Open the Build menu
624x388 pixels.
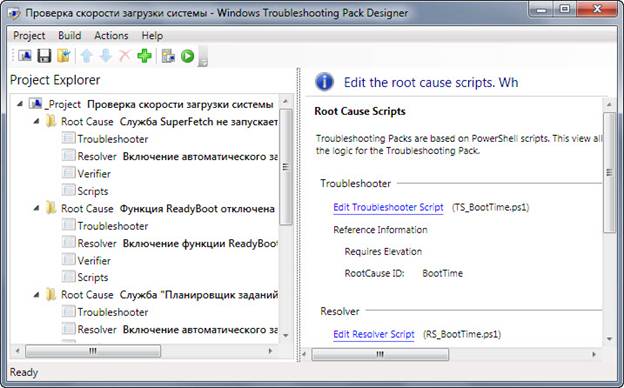[70, 36]
